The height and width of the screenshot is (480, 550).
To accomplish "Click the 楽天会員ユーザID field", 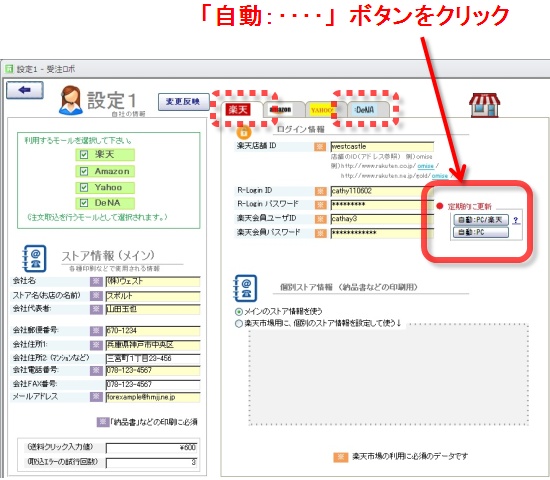I will click(382, 219).
